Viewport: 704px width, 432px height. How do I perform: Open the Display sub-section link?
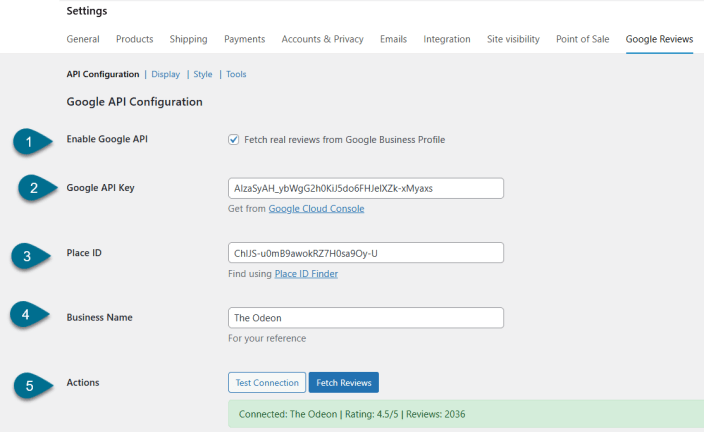pyautogui.click(x=165, y=74)
